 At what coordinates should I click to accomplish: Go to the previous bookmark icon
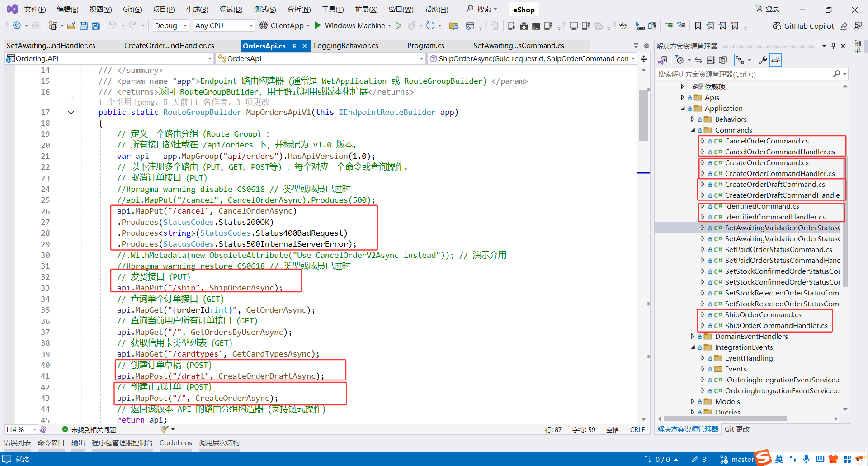coord(710,26)
